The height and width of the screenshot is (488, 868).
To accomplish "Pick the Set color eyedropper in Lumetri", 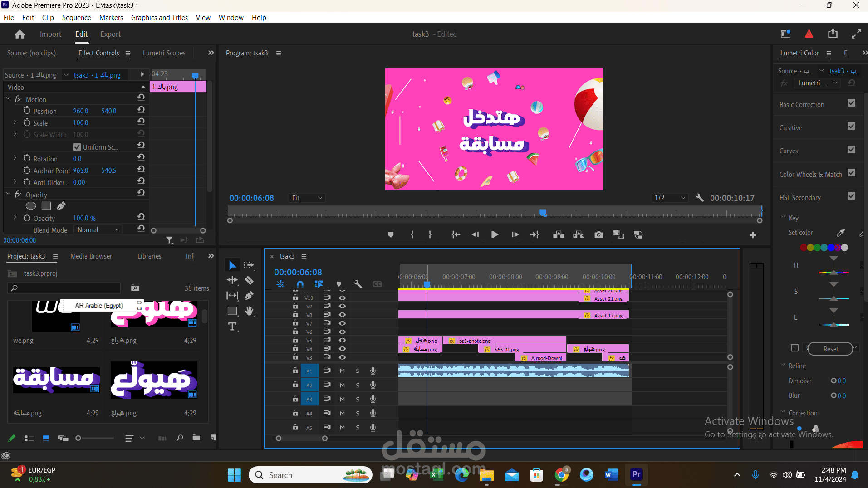I will pos(841,233).
